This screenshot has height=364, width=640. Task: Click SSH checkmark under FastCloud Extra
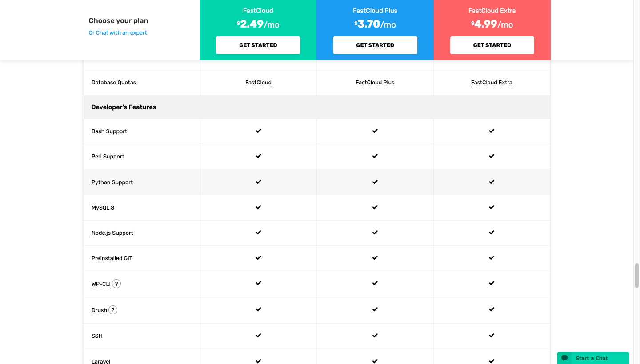(492, 336)
